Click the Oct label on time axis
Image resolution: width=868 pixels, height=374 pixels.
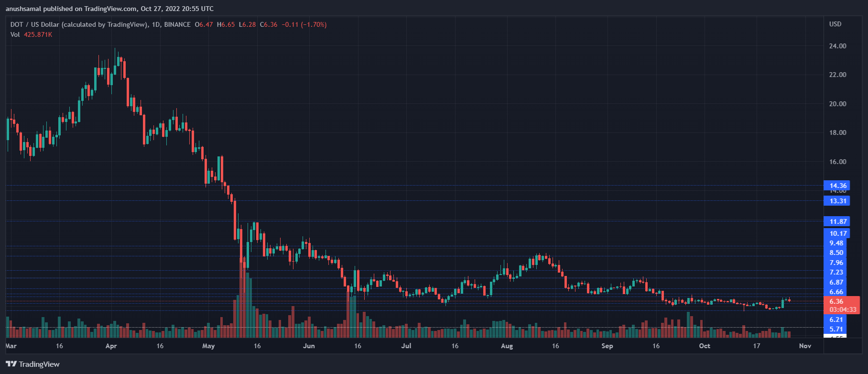tap(705, 346)
